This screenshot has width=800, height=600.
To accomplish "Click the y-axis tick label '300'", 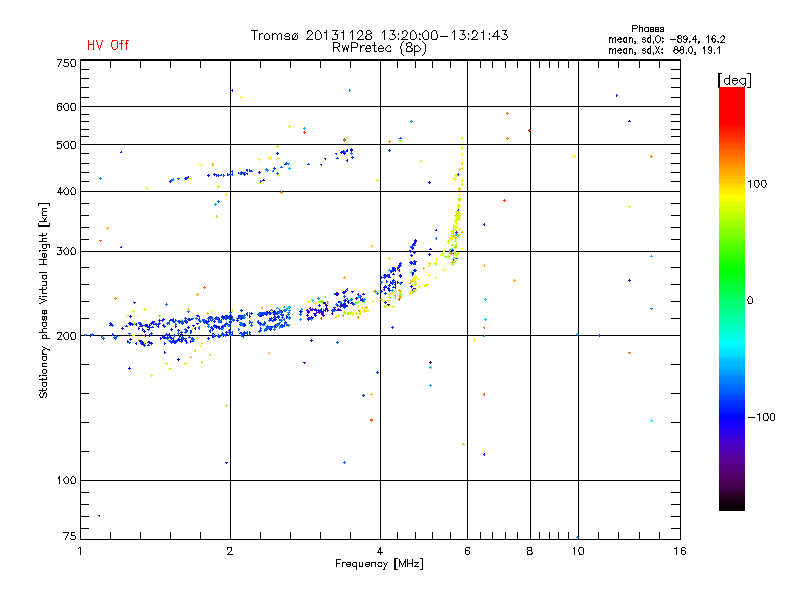I will (x=66, y=251).
